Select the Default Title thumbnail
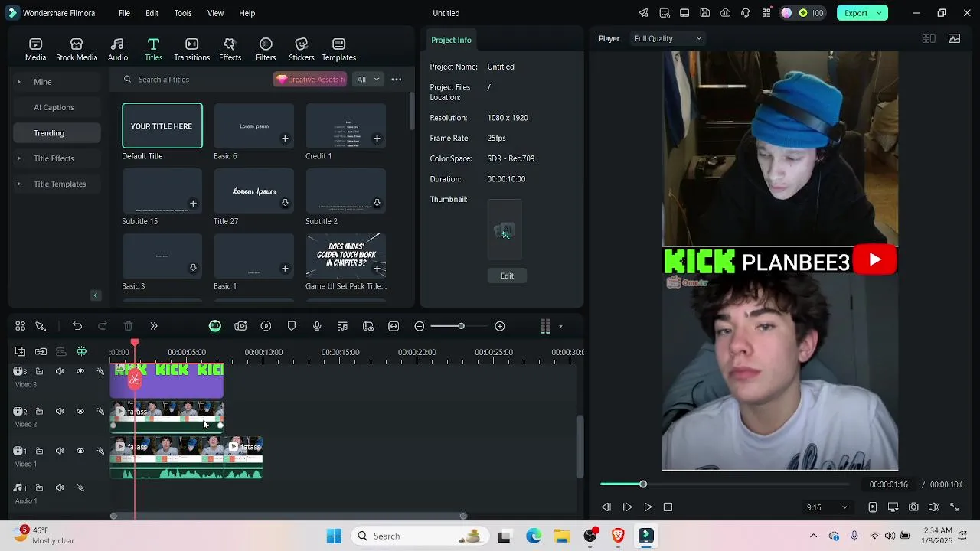 pyautogui.click(x=162, y=126)
